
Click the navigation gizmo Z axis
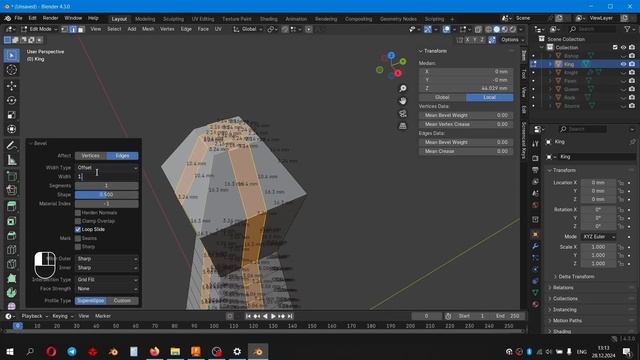391,56
